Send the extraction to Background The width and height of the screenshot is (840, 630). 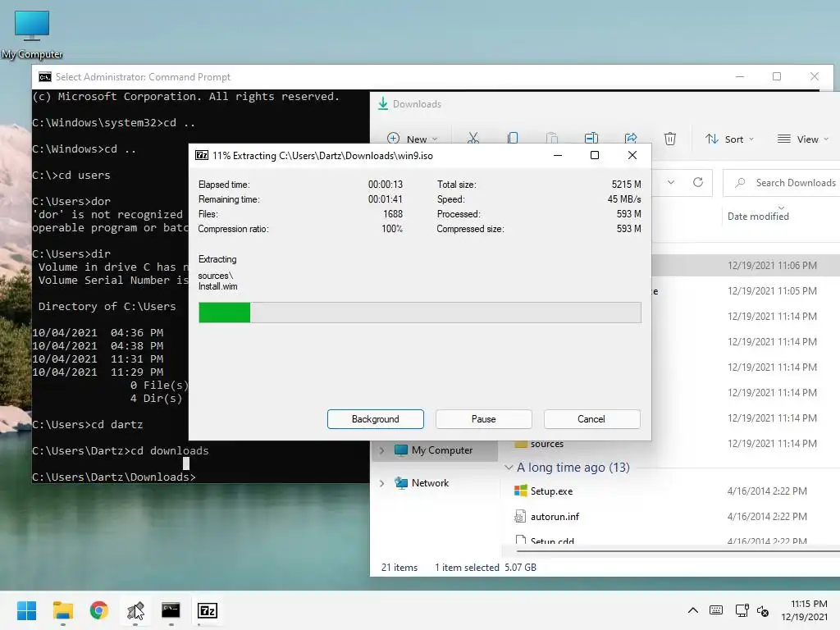coord(376,419)
